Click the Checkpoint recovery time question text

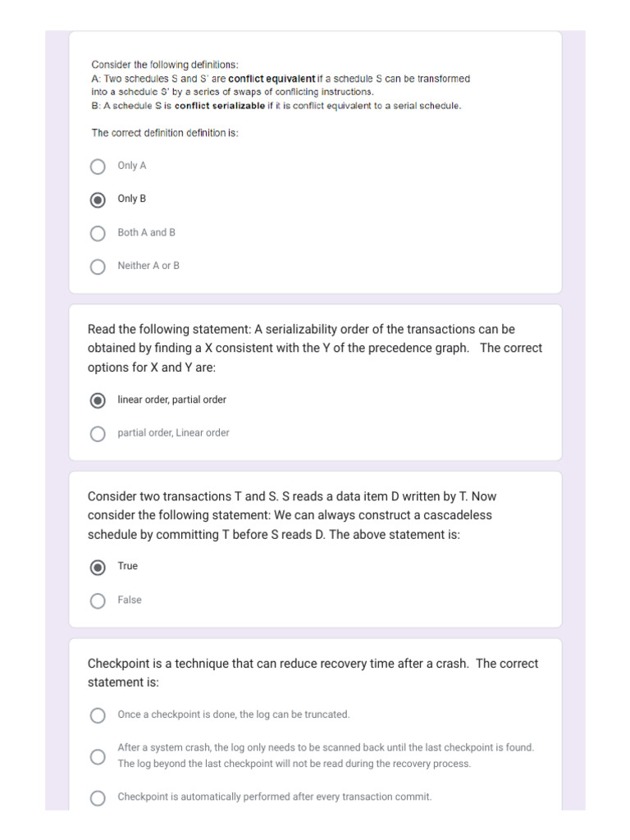tap(313, 673)
